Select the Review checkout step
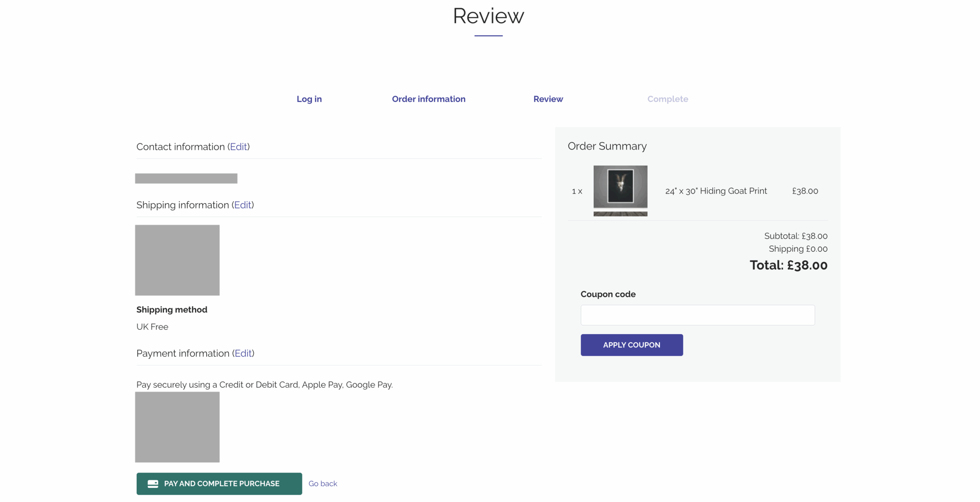This screenshot has width=980, height=502. [x=548, y=99]
